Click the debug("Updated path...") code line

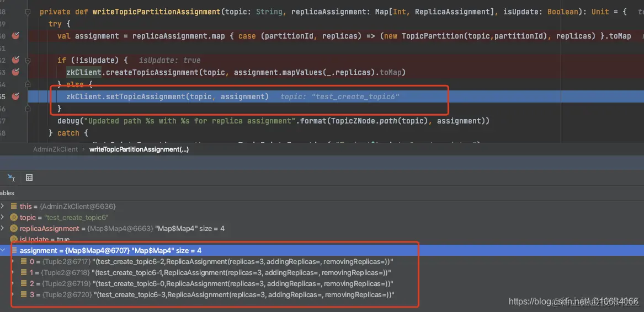tap(274, 121)
